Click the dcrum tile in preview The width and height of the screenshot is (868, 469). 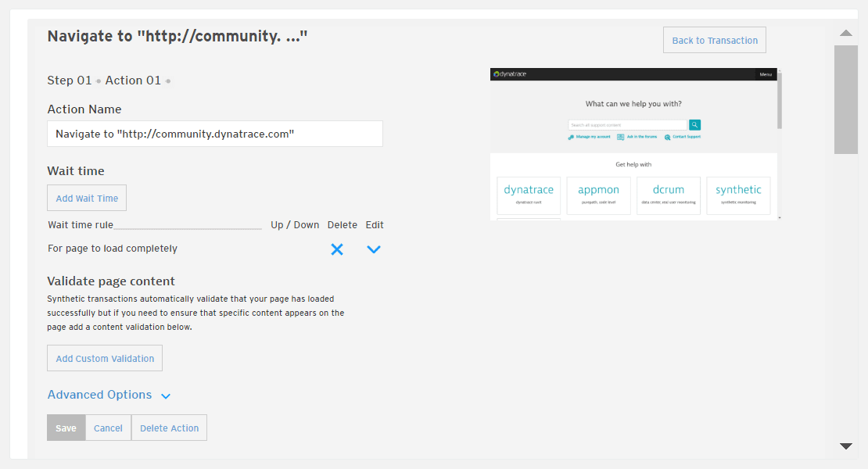[x=668, y=195]
